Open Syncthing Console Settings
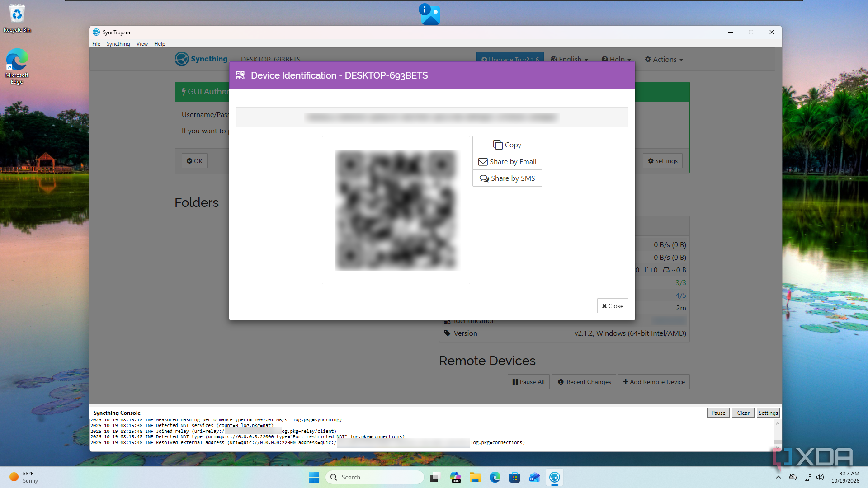This screenshot has width=868, height=488. (768, 413)
